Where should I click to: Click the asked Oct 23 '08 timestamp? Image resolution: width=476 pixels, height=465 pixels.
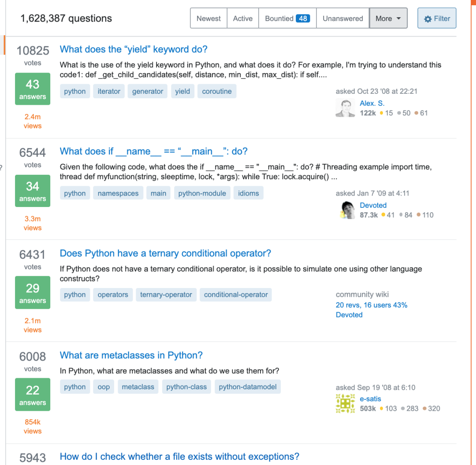pyautogui.click(x=376, y=91)
